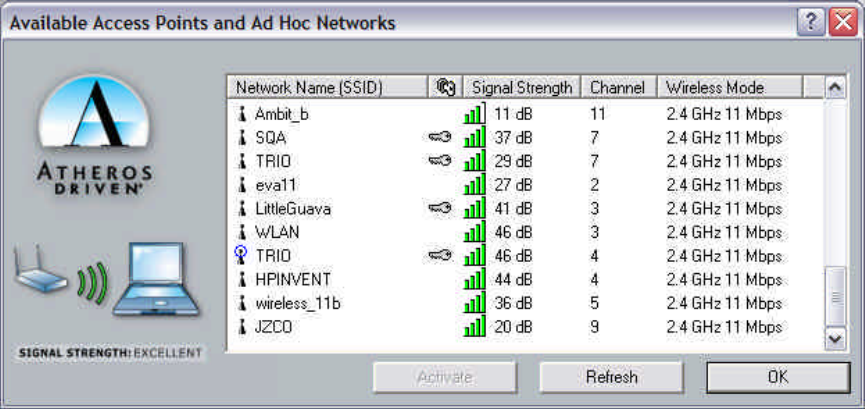Sort by the security key column header

coord(446,87)
